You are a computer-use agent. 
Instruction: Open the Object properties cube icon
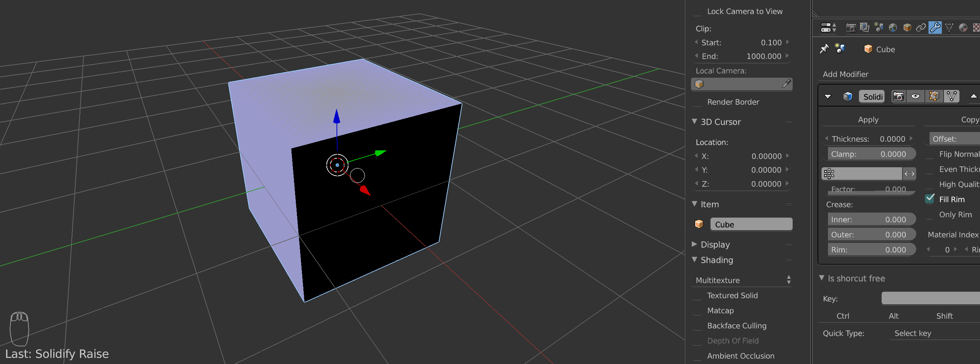907,27
